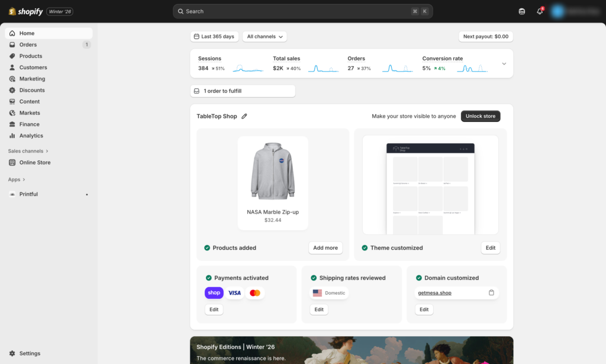Open the All channels dropdown
Screen dimensions: 606x364
pos(265,37)
